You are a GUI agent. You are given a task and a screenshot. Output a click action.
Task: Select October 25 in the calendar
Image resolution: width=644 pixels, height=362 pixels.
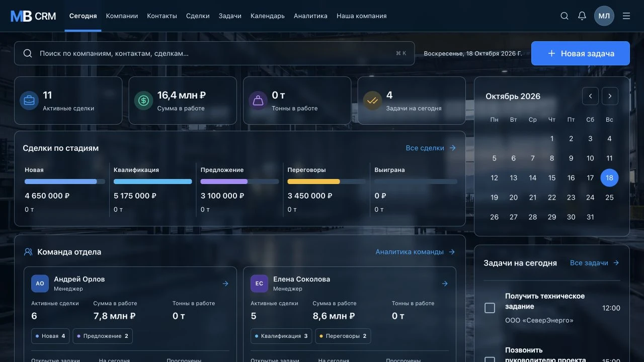coord(609,197)
